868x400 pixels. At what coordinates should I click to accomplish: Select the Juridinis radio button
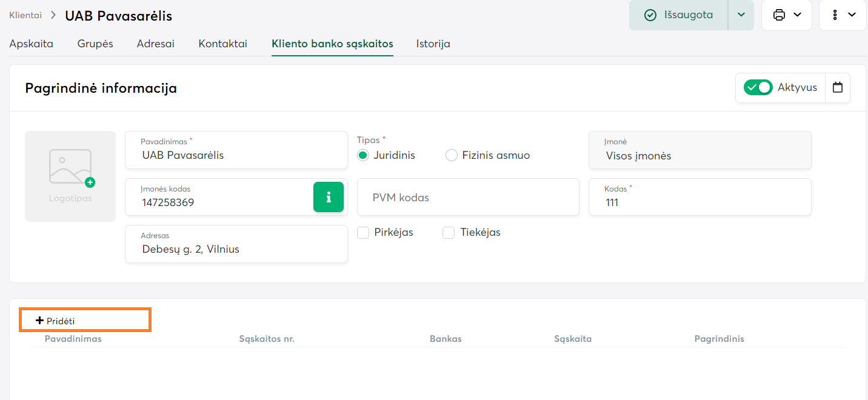pyautogui.click(x=363, y=156)
